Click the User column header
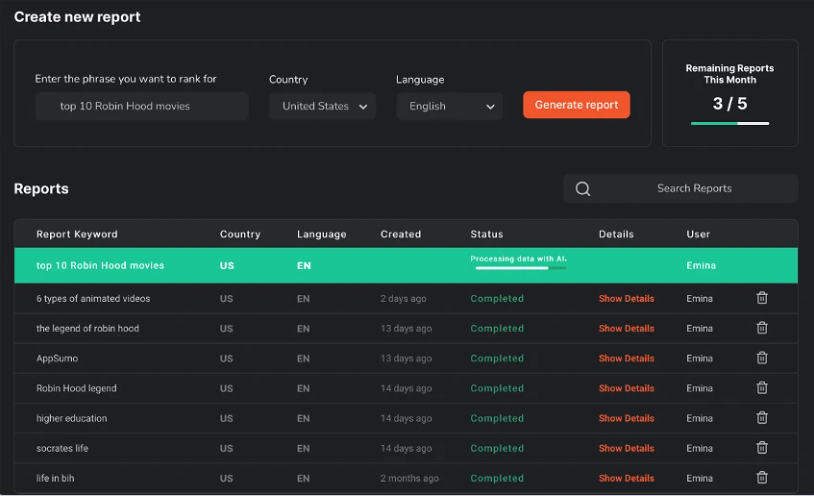The height and width of the screenshot is (496, 814). point(698,234)
